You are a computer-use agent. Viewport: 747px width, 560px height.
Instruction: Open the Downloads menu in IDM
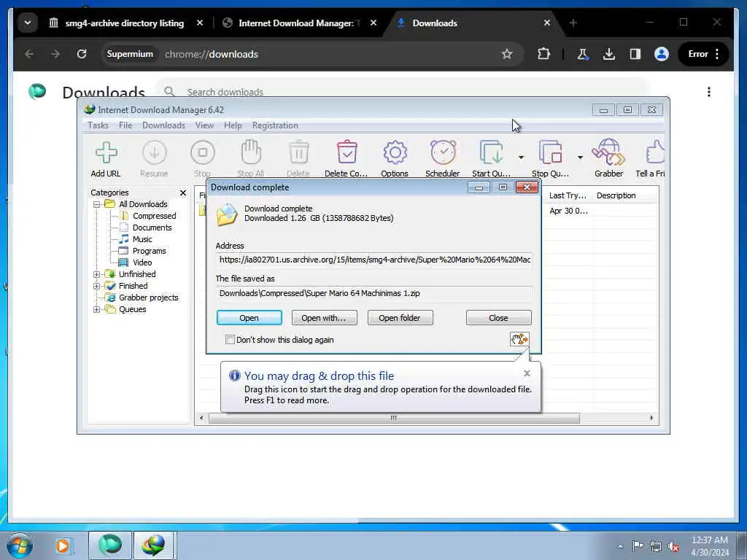[x=164, y=125]
